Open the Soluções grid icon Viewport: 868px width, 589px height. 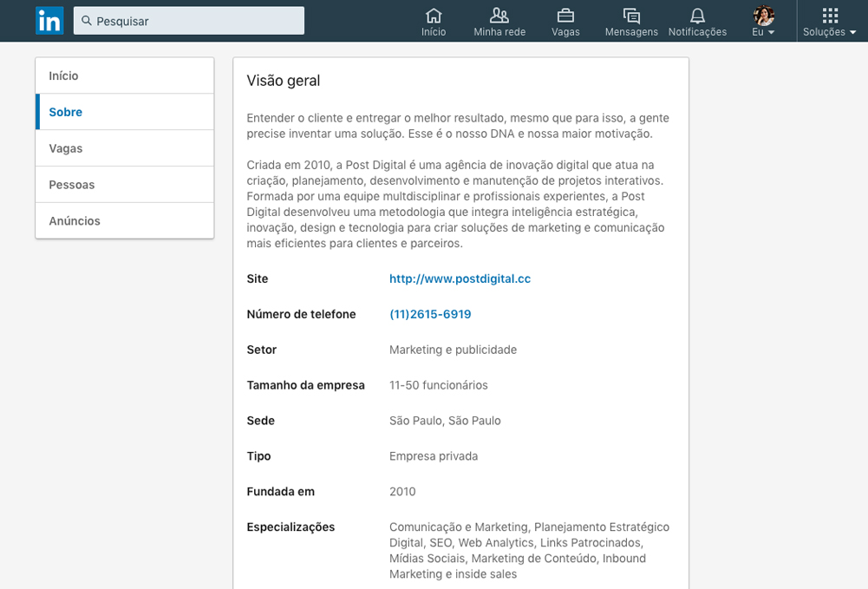pyautogui.click(x=830, y=16)
